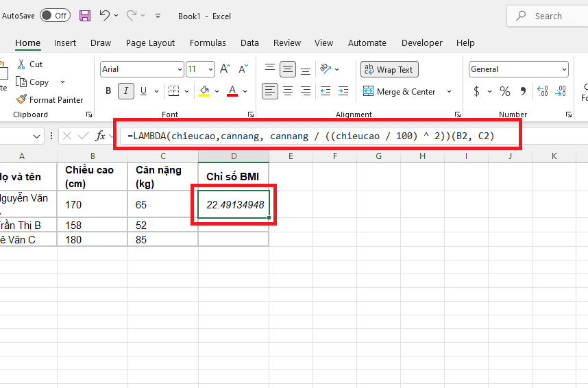Open the Font settings dialog launcher
This screenshot has height=388, width=588.
pyautogui.click(x=251, y=114)
